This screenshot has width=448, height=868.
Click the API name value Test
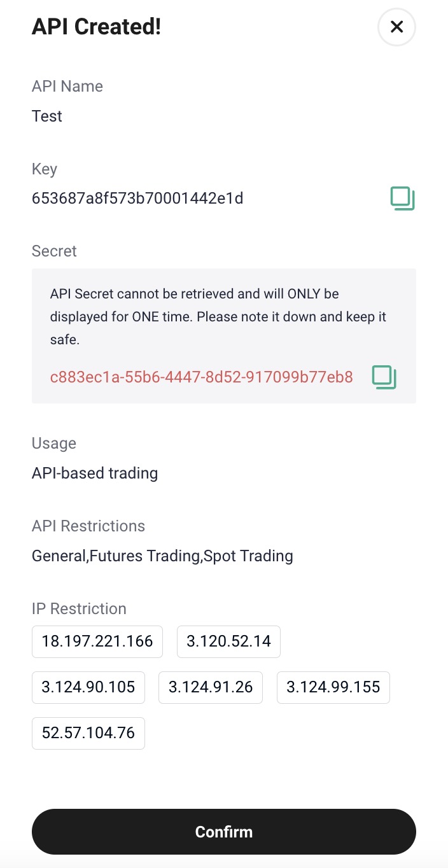tap(47, 116)
